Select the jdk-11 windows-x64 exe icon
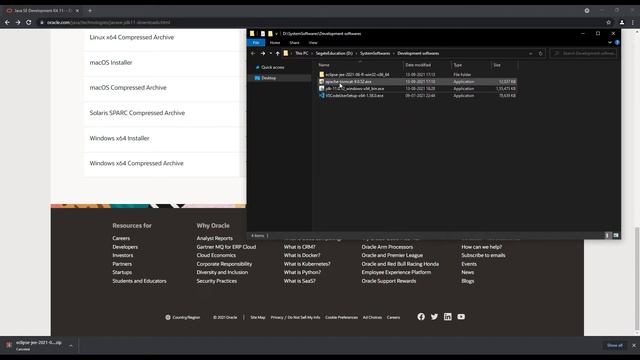 coord(322,89)
